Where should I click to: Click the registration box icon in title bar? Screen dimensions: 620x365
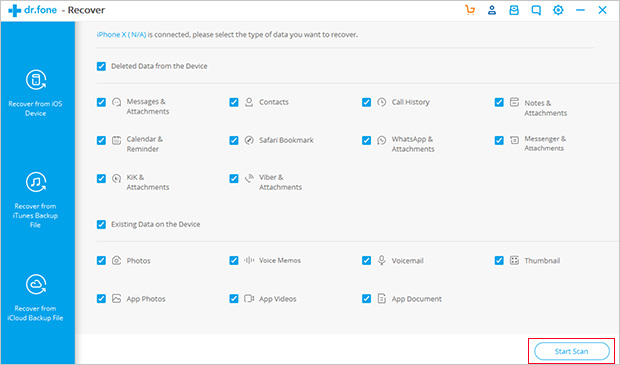(514, 11)
